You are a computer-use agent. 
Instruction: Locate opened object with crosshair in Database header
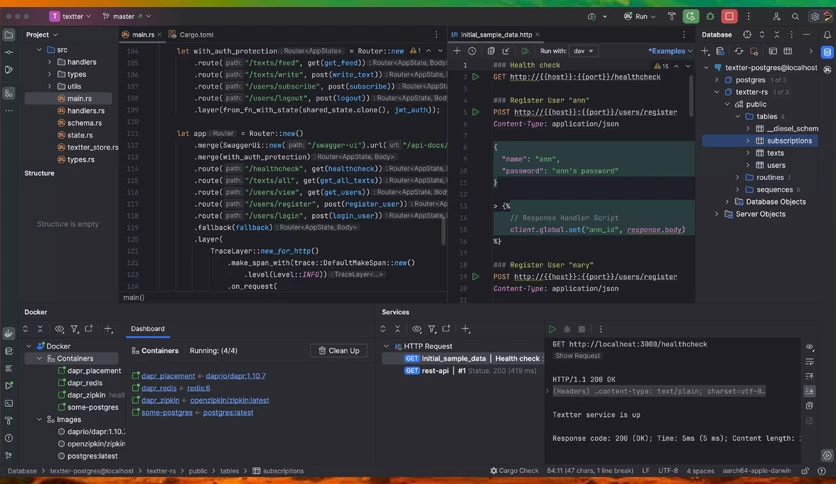747,35
